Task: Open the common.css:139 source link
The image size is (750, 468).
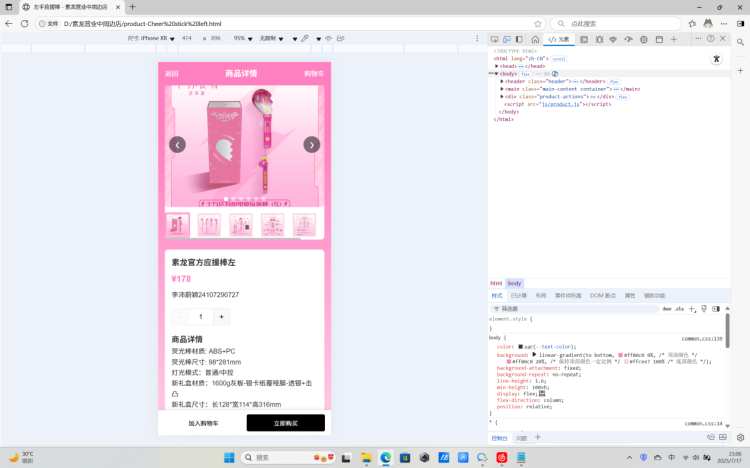Action: coord(702,338)
